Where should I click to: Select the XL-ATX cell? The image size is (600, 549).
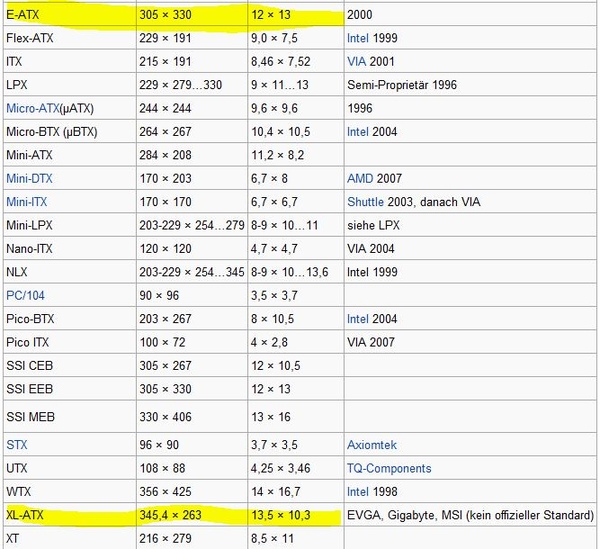coord(70,515)
